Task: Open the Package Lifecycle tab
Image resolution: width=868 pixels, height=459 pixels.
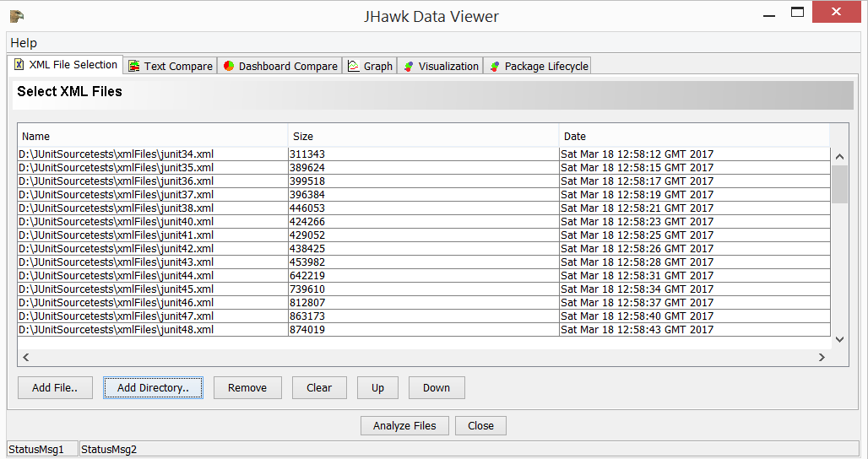Action: [538, 66]
